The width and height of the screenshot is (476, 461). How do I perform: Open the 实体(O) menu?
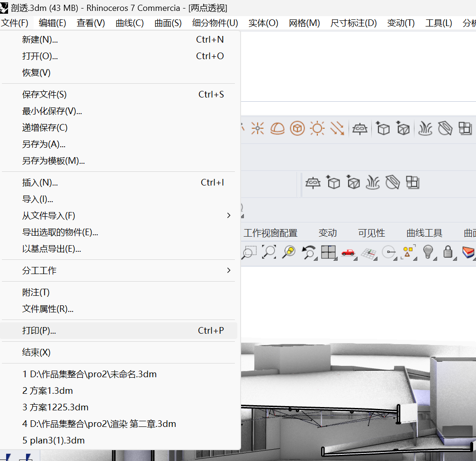pyautogui.click(x=263, y=23)
